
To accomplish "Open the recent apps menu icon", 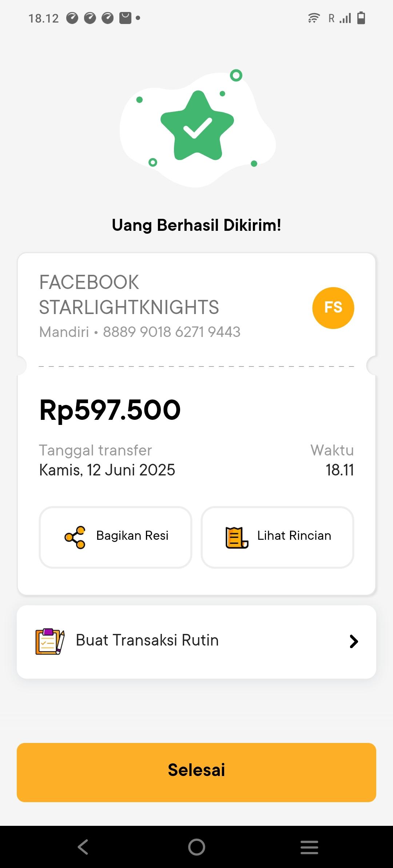I will coord(309,847).
